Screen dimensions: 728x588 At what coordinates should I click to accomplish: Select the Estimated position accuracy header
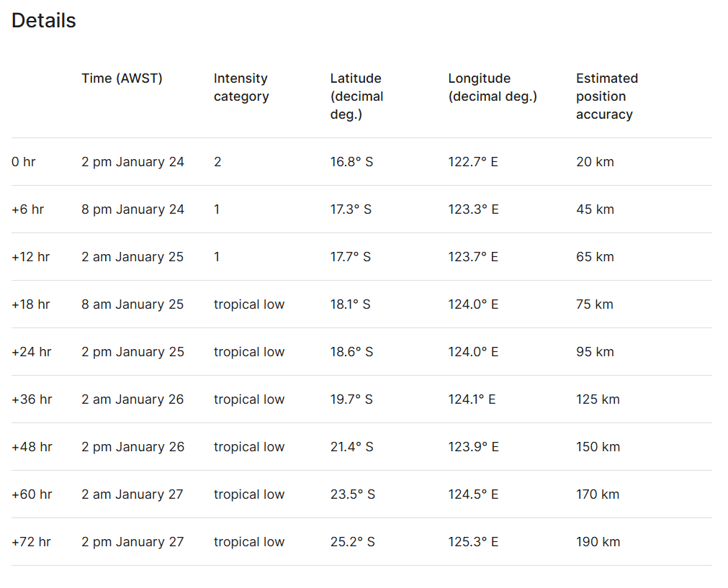pyautogui.click(x=607, y=96)
